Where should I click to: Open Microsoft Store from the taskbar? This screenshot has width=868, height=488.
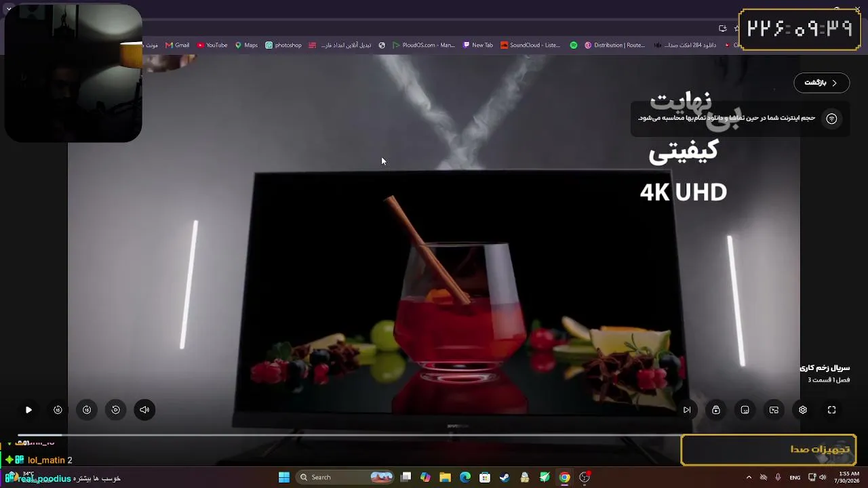485,477
